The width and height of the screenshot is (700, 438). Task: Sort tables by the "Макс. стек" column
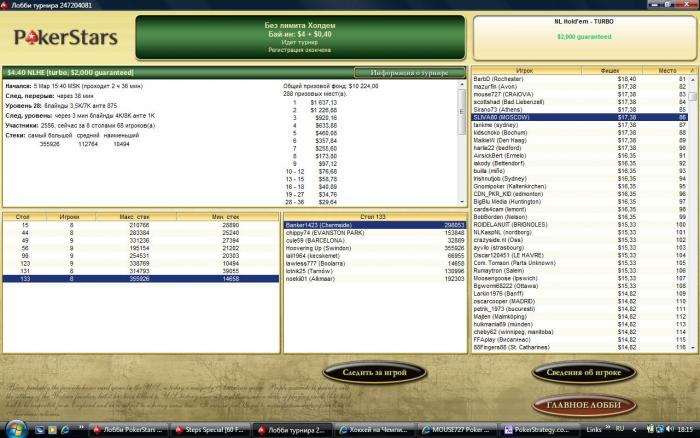(x=136, y=217)
